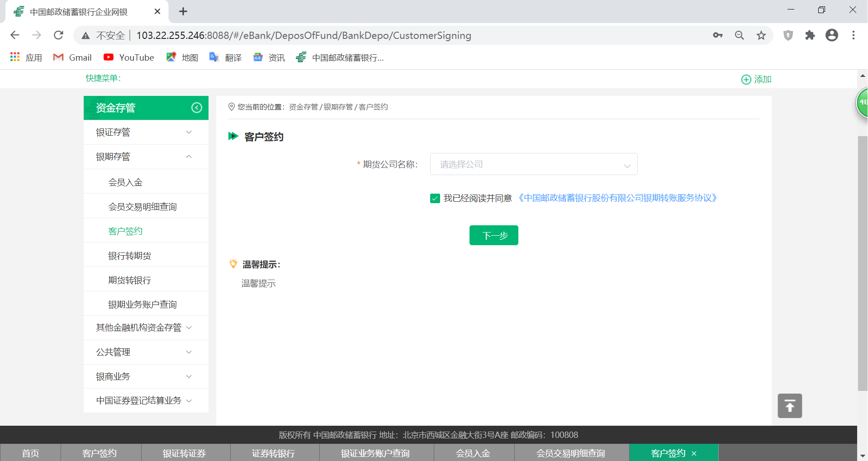The width and height of the screenshot is (868, 461).
Task: Close the active 客户签约 bottom tab
Action: coord(694,453)
